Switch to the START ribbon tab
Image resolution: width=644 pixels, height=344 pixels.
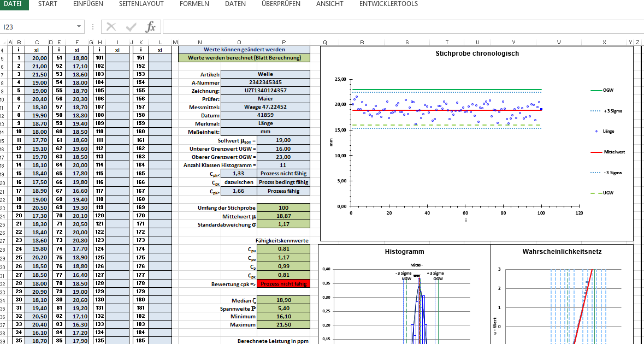pyautogui.click(x=48, y=4)
